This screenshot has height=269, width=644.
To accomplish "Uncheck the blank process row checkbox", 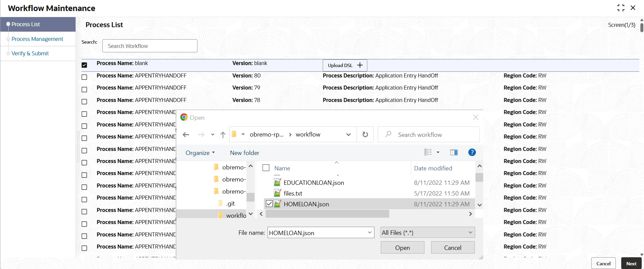I will tap(84, 65).
